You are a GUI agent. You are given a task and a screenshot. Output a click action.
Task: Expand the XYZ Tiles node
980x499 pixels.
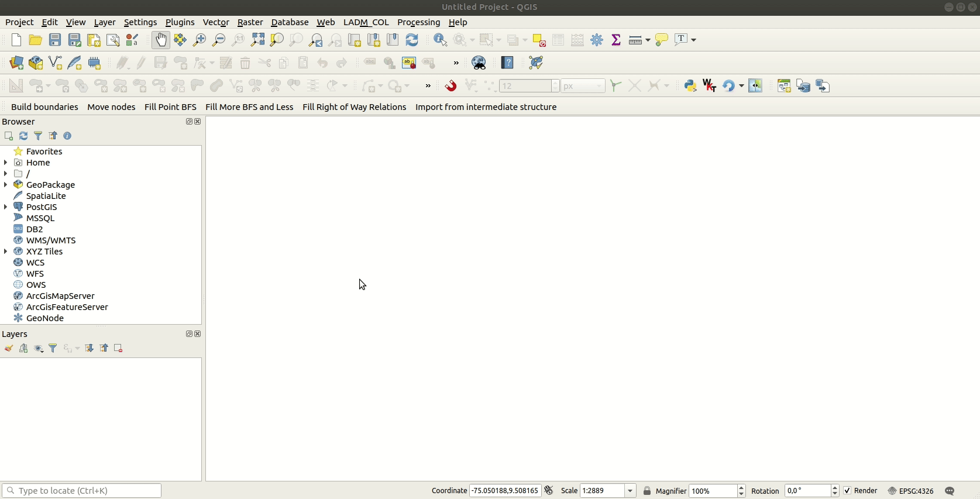(x=6, y=252)
